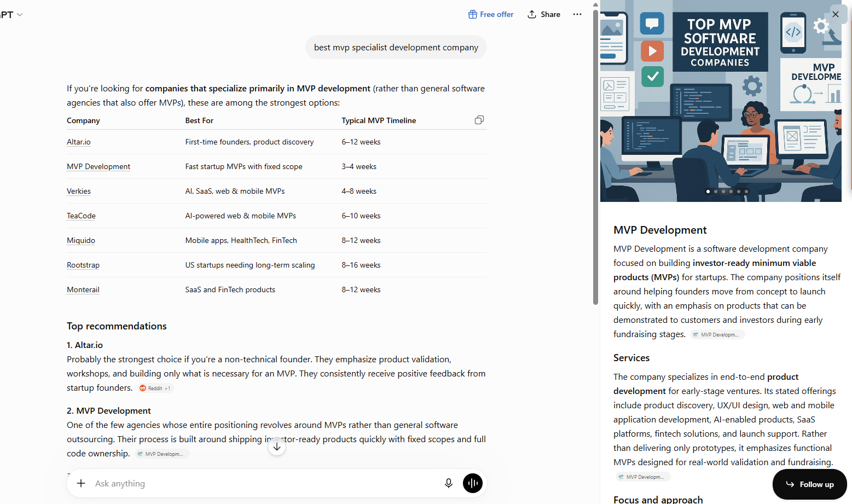Screen dimensions: 852x504
Task: Open the Rootstrap company link
Action: coord(83,265)
